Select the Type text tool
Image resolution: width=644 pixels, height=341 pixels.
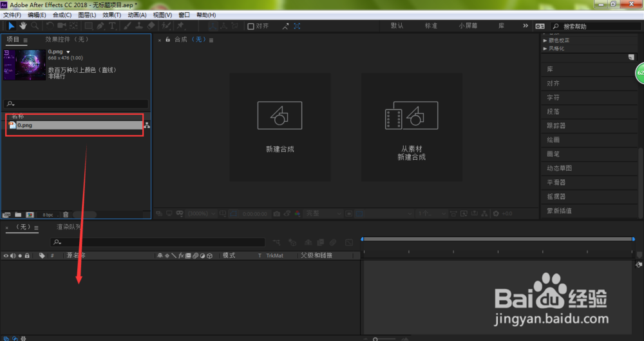coord(111,26)
